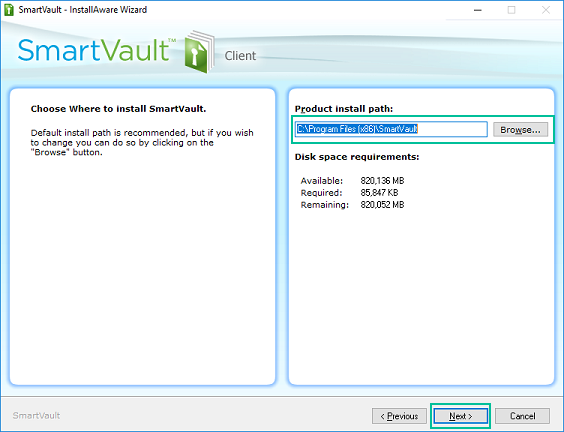The height and width of the screenshot is (432, 564).
Task: Minimize the installer window
Action: click(x=478, y=10)
